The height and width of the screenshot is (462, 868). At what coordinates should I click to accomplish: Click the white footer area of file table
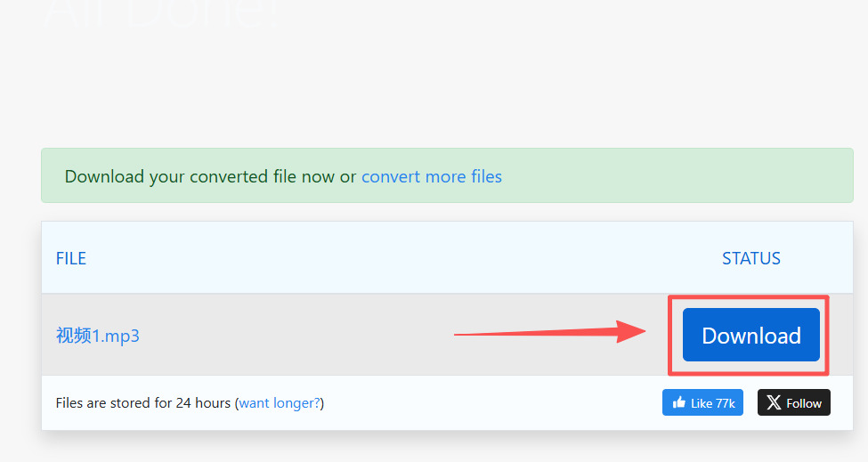point(447,402)
